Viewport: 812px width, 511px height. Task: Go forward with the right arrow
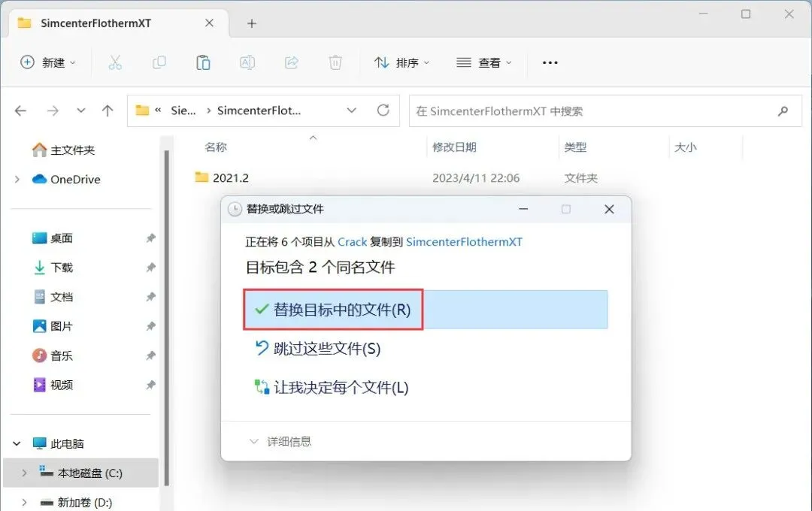pos(53,110)
